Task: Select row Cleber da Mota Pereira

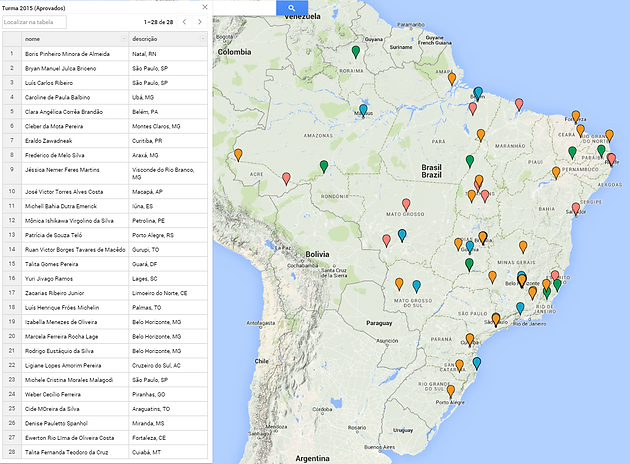Action: coord(105,126)
